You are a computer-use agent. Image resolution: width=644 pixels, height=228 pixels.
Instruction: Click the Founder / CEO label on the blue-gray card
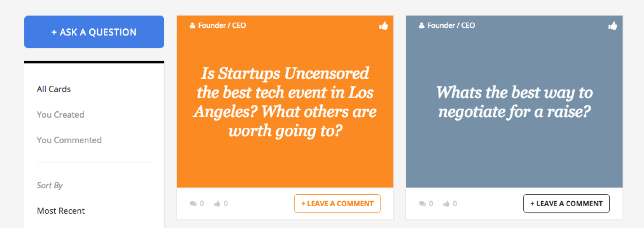click(x=451, y=26)
